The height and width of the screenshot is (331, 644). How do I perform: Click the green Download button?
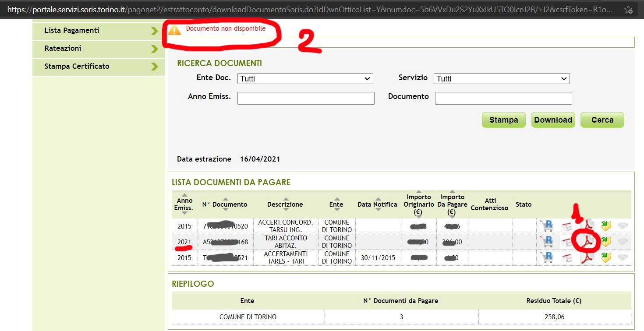tap(553, 120)
